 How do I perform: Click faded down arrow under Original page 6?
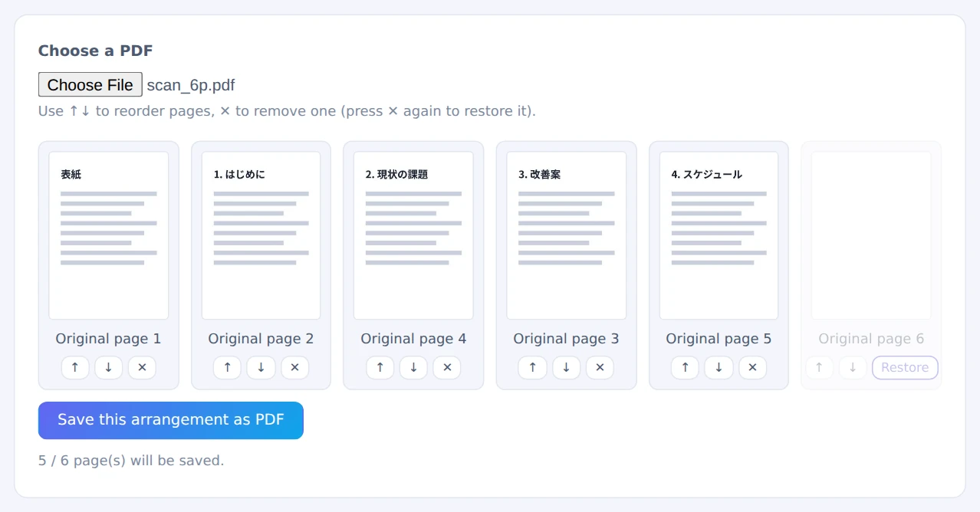click(x=853, y=367)
